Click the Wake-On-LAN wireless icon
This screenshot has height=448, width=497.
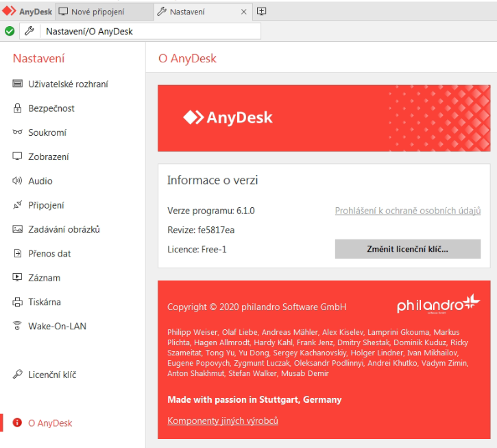(17, 325)
